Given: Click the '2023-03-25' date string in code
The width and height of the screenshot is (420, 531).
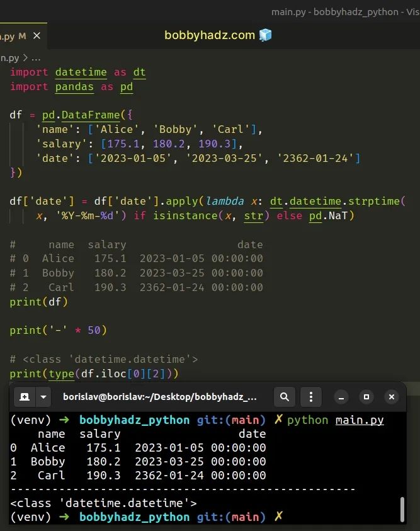Looking at the screenshot, I should pyautogui.click(x=224, y=158).
